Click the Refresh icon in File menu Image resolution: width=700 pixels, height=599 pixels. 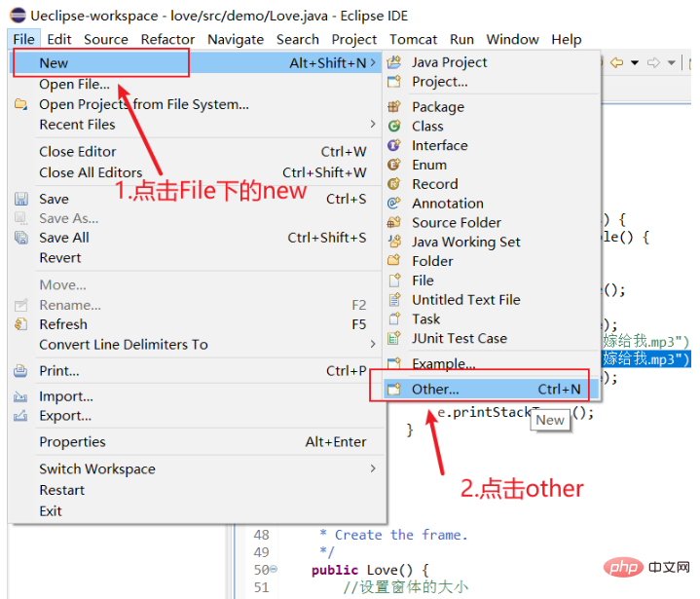(x=21, y=323)
